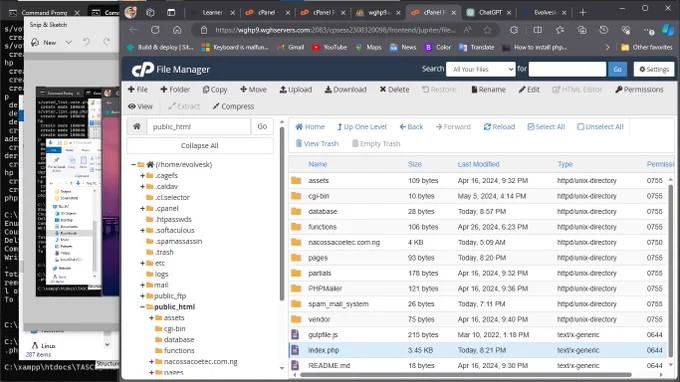Go Up One Level
Viewport: 680px width, 382px height.
click(x=362, y=127)
